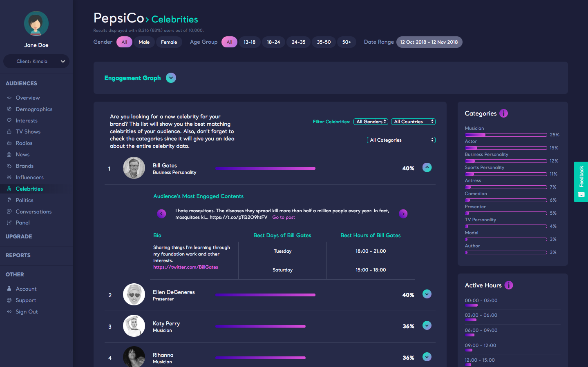Image resolution: width=588 pixels, height=367 pixels.
Task: Click Katy Perry profile photo
Action: pos(134,326)
